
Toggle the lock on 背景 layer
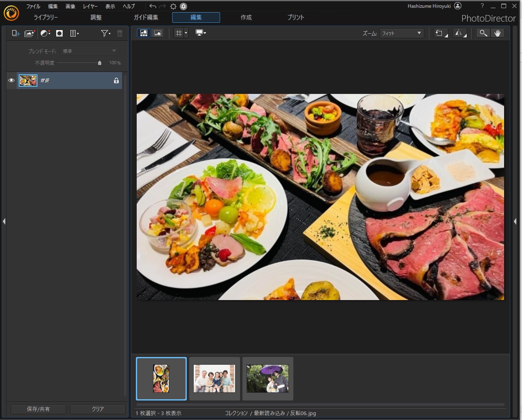tap(116, 81)
